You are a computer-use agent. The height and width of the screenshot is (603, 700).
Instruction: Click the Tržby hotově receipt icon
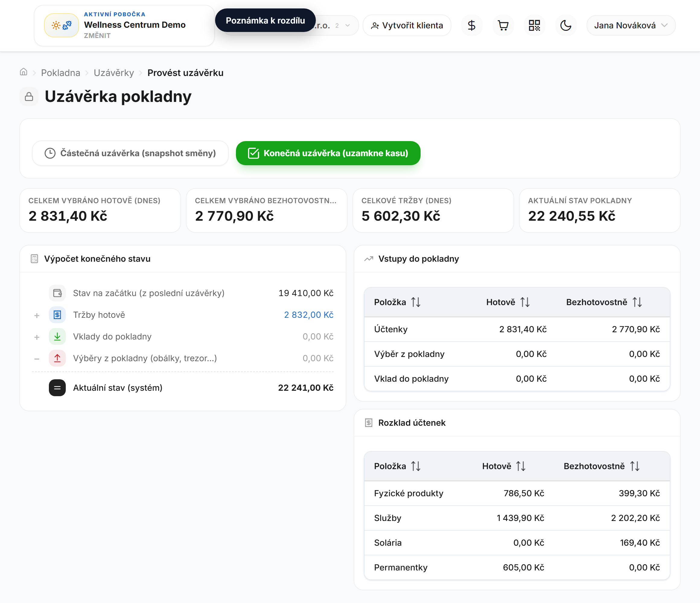pyautogui.click(x=57, y=315)
